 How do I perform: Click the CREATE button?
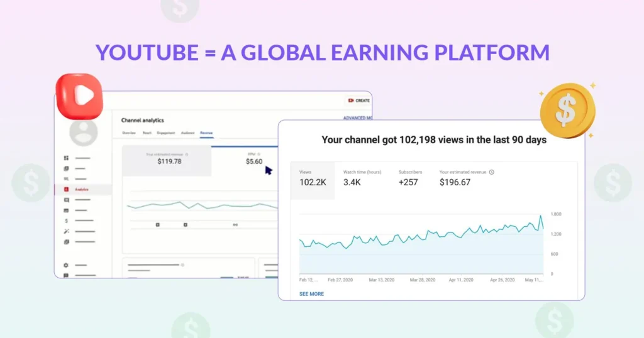point(358,101)
